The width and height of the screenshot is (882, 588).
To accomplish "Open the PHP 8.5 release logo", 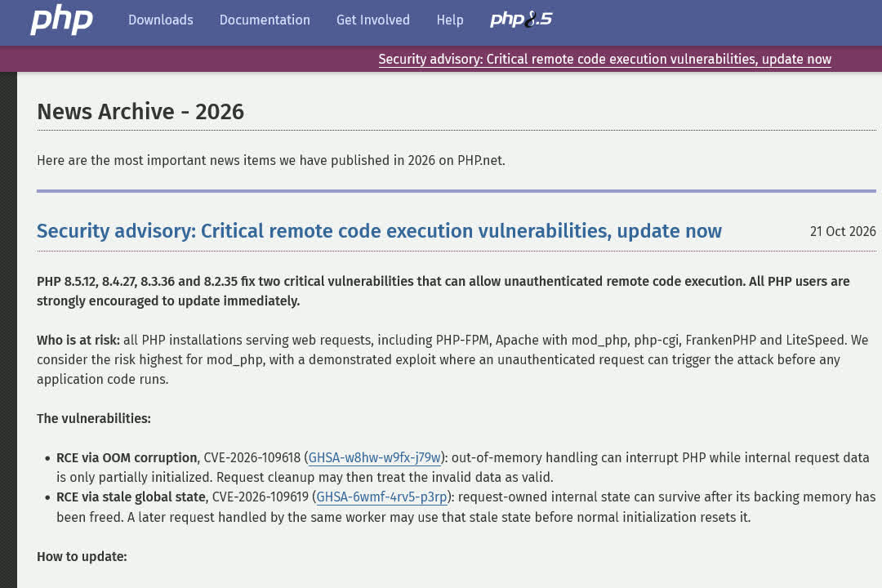I will pyautogui.click(x=521, y=20).
